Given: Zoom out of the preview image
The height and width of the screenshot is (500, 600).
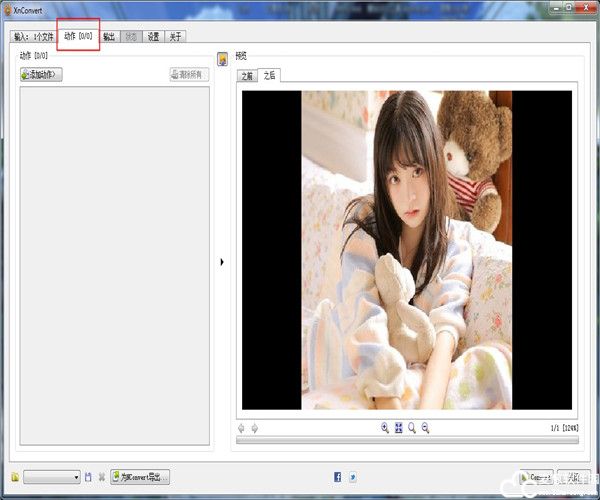Looking at the screenshot, I should tap(425, 428).
